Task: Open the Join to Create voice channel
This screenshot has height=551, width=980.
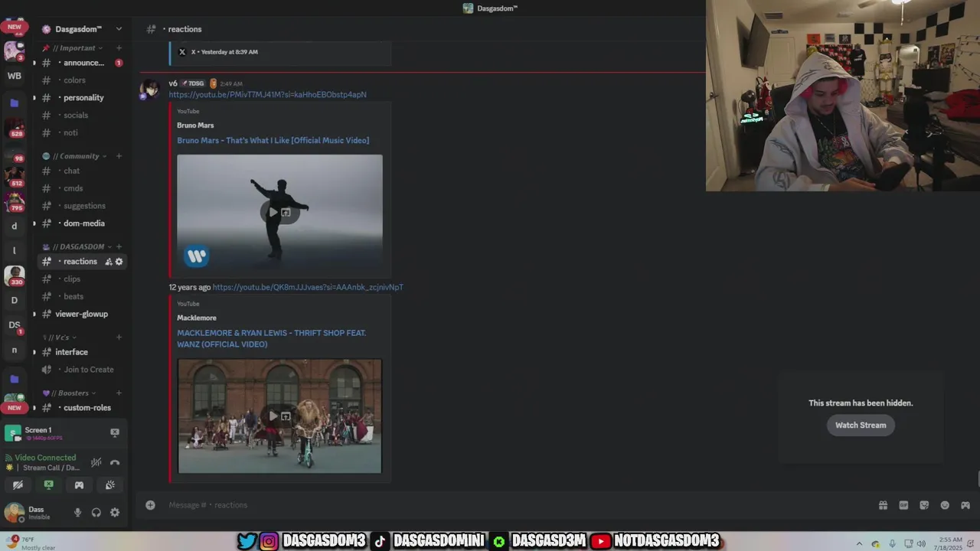Action: (80, 370)
